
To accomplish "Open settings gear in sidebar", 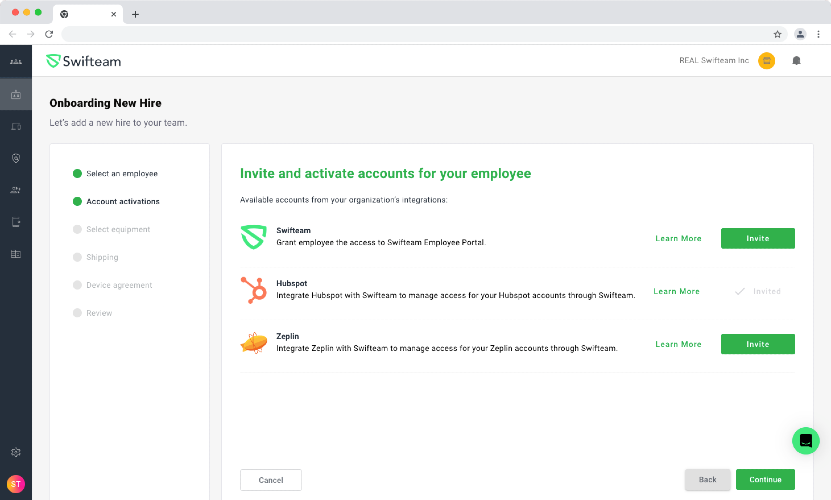I will coord(16,452).
